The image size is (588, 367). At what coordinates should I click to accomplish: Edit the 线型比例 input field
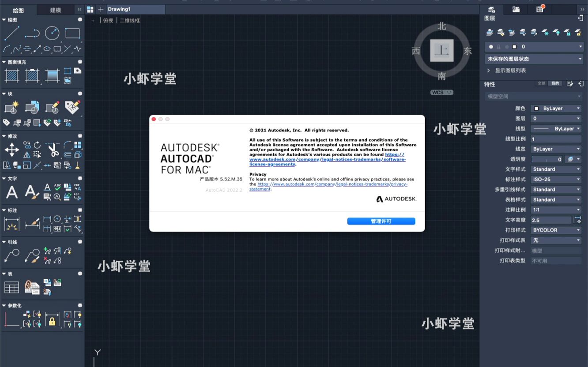(556, 139)
